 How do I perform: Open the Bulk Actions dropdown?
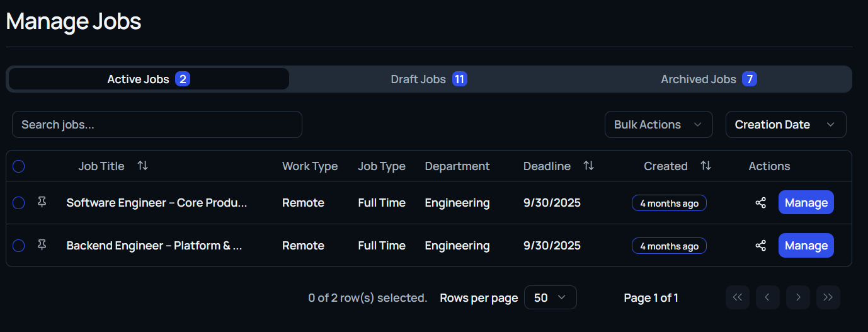pos(658,125)
